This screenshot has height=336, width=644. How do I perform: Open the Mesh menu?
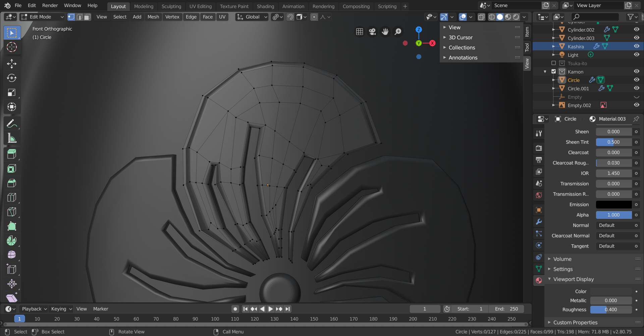[x=153, y=17]
